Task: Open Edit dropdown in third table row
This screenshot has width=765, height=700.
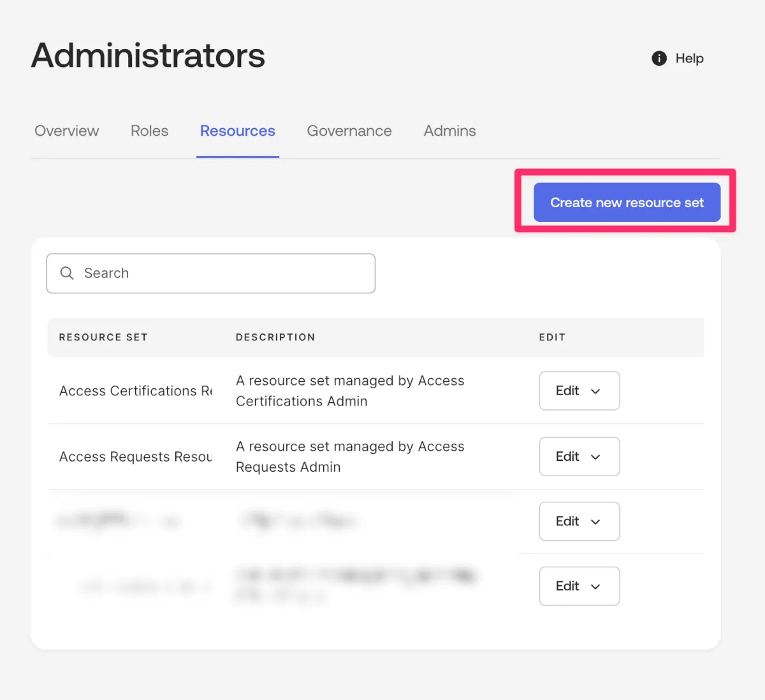Action: [x=579, y=521]
